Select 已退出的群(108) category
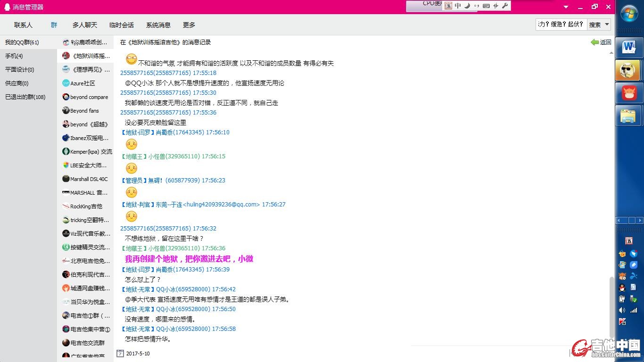Screen dimensions: 644x362 pos(28,97)
